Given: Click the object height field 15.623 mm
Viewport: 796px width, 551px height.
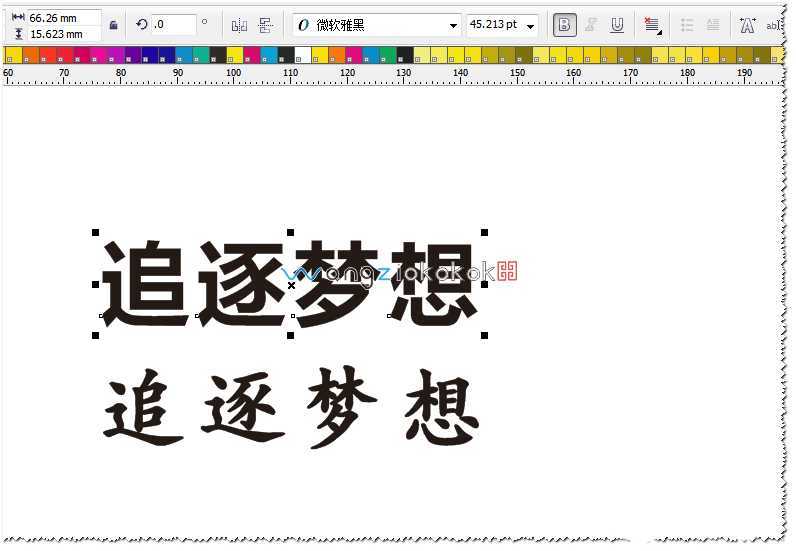Looking at the screenshot, I should pyautogui.click(x=62, y=34).
